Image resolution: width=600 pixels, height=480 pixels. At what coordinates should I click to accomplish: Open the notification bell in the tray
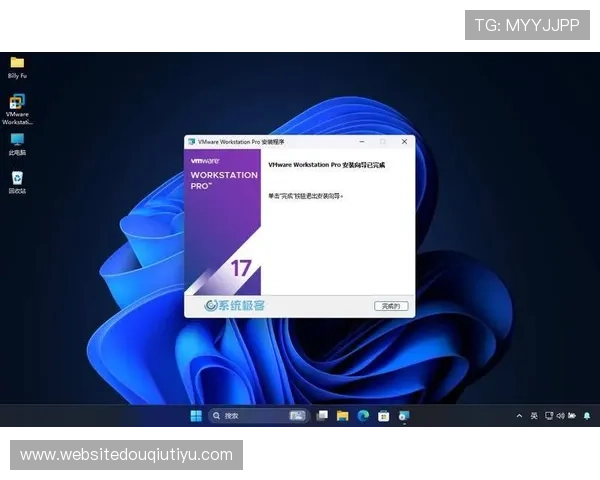[x=587, y=415]
